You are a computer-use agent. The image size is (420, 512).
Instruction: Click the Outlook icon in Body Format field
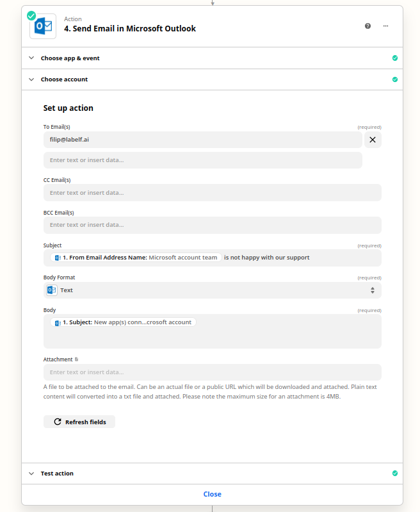tap(52, 290)
